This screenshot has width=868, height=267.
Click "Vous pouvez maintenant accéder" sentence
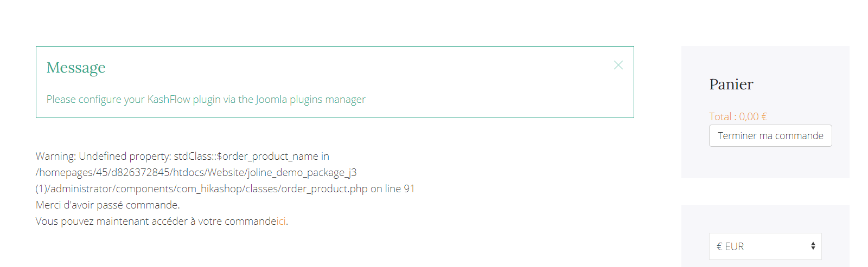pos(111,222)
